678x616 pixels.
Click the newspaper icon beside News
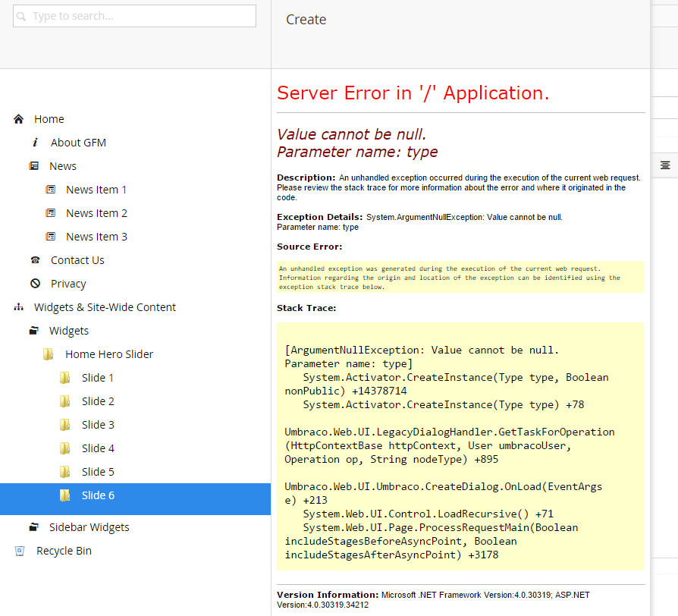click(34, 166)
